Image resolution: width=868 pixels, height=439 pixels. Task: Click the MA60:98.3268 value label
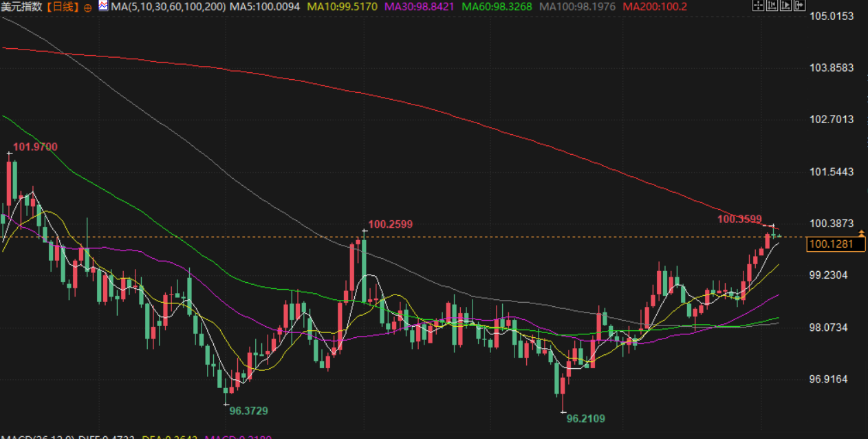499,7
